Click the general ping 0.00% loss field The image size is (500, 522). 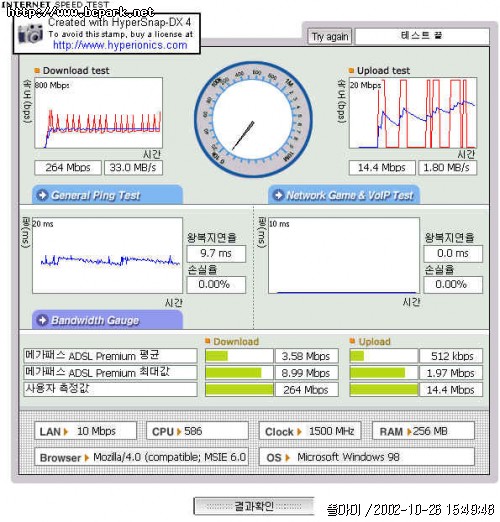(x=216, y=285)
